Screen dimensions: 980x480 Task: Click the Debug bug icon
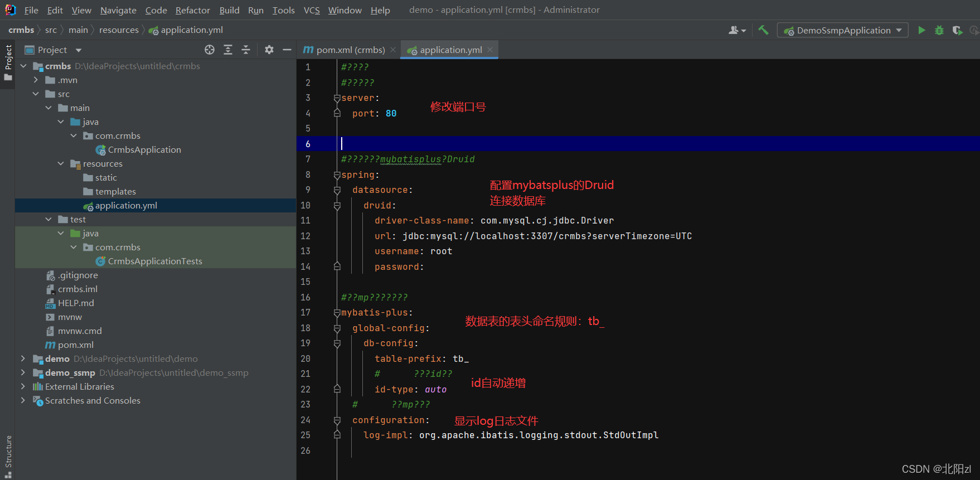pos(939,30)
